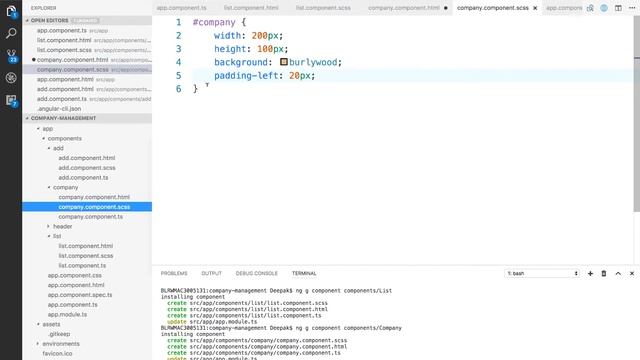Click line number 4 in the gutter

tap(178, 62)
